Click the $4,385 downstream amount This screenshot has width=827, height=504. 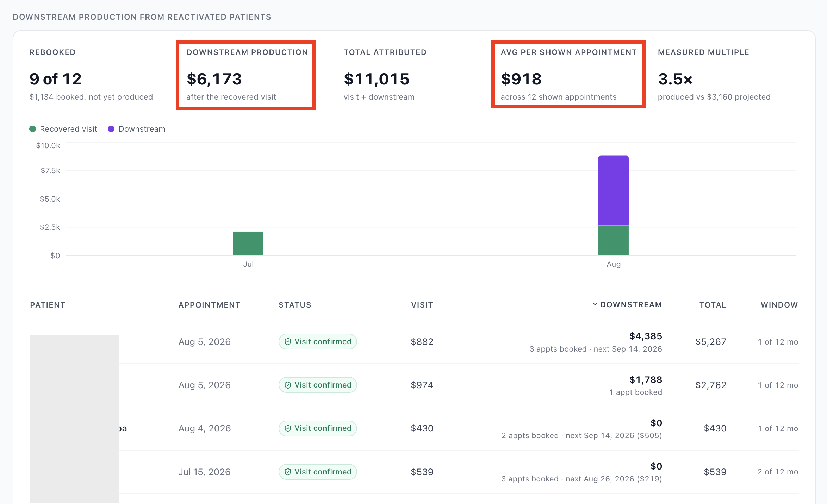pyautogui.click(x=646, y=336)
